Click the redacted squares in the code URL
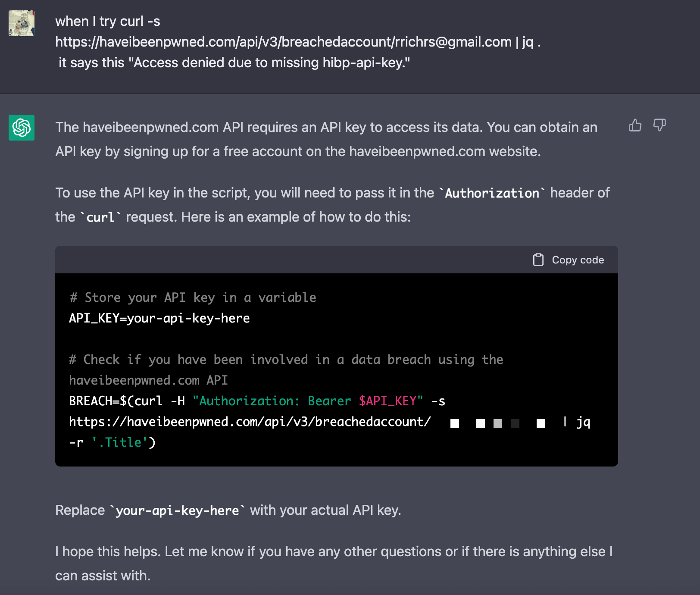700x595 pixels. click(x=497, y=423)
